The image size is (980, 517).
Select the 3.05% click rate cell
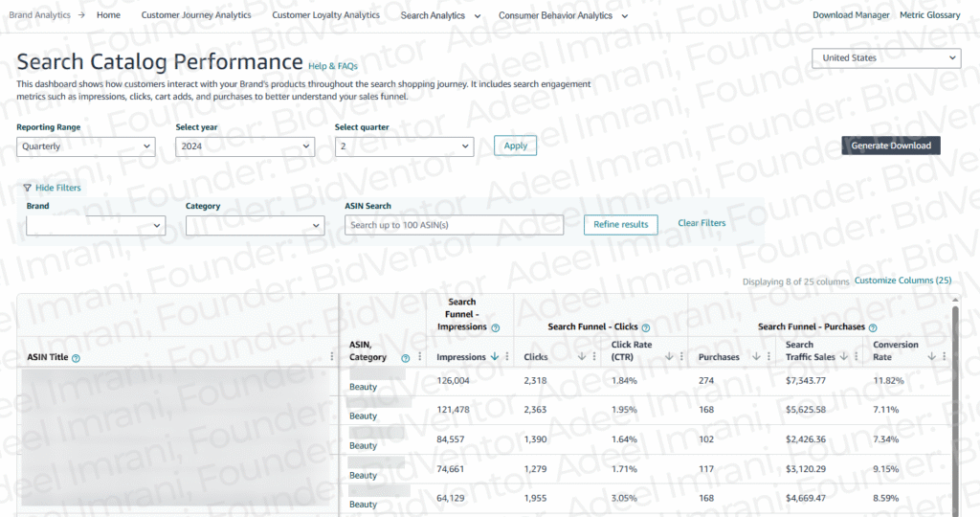pyautogui.click(x=624, y=498)
